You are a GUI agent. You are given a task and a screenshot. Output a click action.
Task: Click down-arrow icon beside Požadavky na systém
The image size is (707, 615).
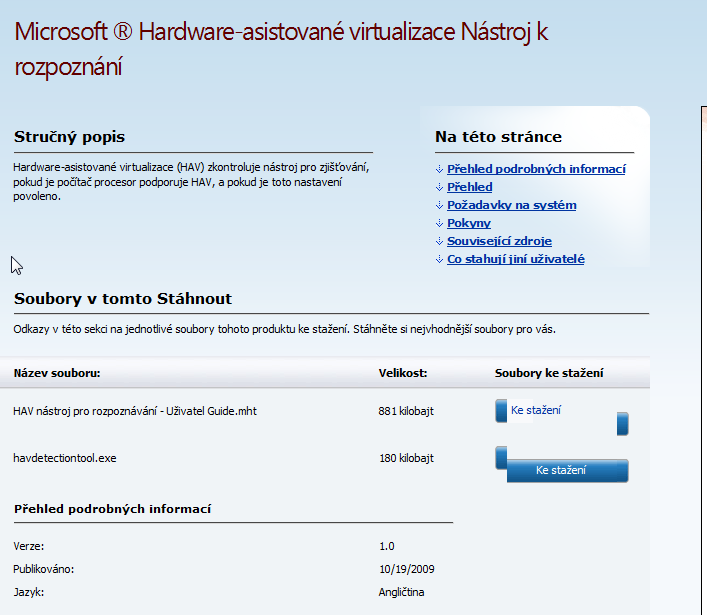pos(440,206)
